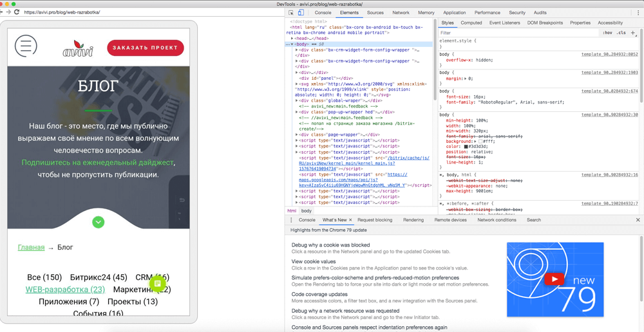Select the Проекты (13) category

(x=133, y=302)
